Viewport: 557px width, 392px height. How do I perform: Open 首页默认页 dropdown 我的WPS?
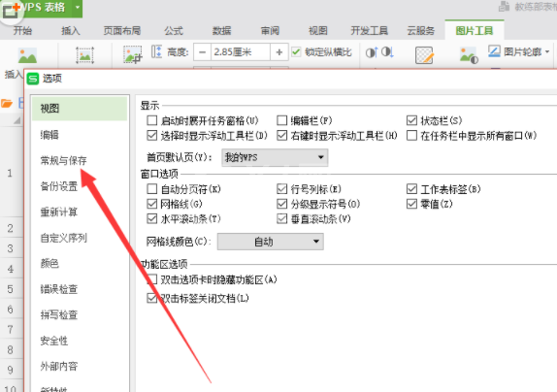tap(275, 157)
